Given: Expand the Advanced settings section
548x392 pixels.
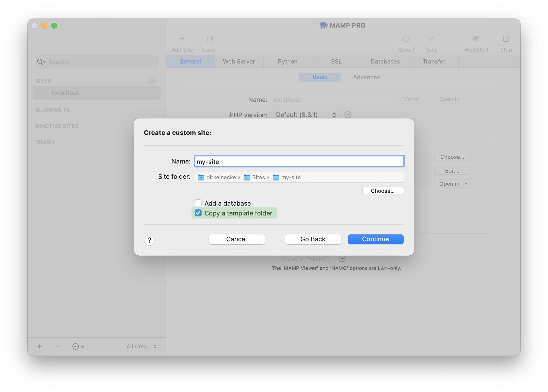Looking at the screenshot, I should point(367,77).
